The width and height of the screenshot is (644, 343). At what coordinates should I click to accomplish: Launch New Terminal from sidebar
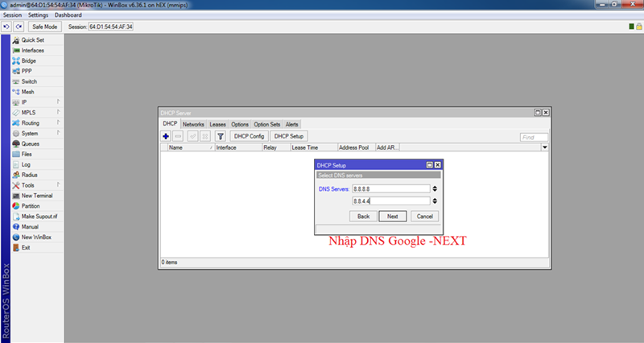click(37, 196)
